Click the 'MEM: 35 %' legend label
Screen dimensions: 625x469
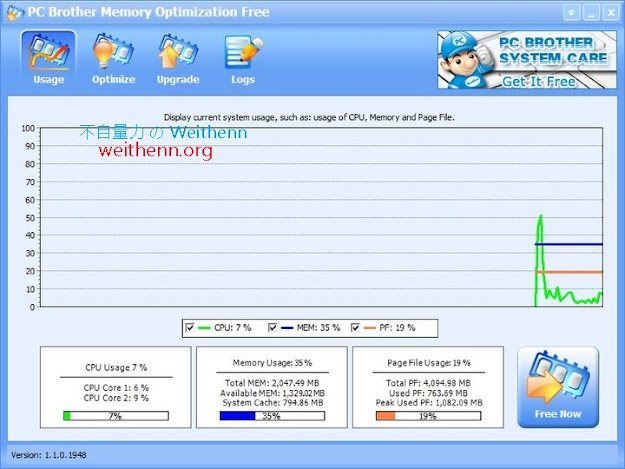point(318,328)
